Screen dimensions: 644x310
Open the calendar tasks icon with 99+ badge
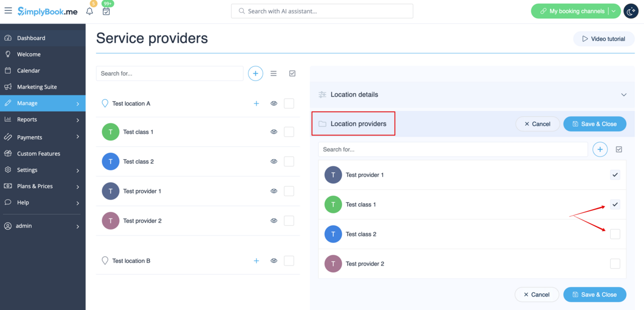106,11
